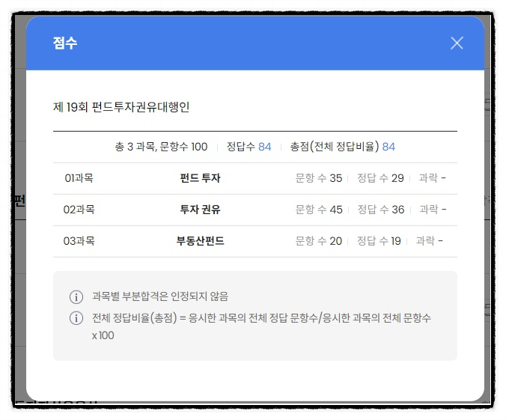Image resolution: width=506 pixels, height=420 pixels.
Task: Click 문항 수 45 in the 02과목 row
Action: pos(319,210)
